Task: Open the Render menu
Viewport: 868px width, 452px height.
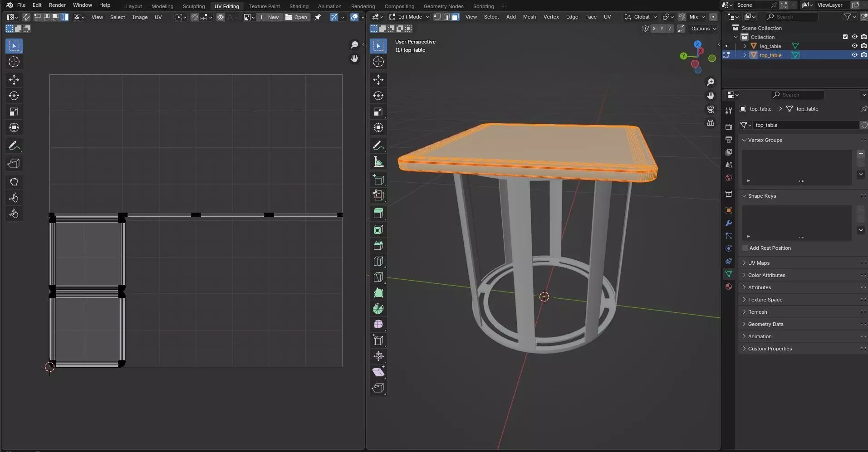Action: 57,5
